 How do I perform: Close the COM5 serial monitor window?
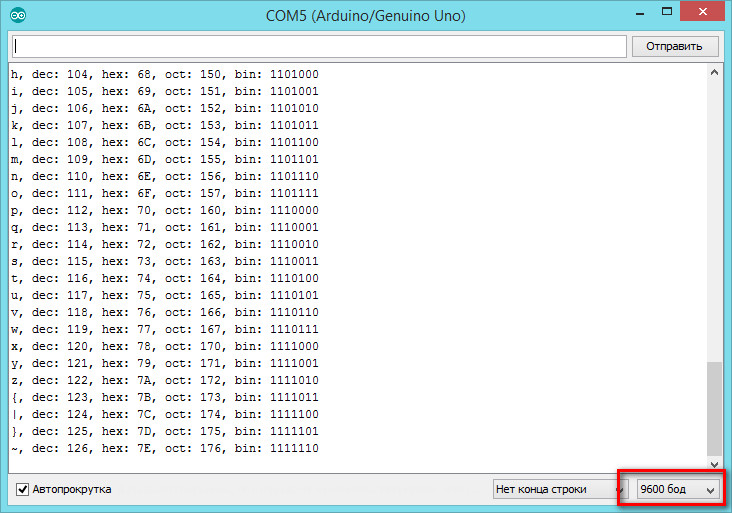pyautogui.click(x=703, y=12)
